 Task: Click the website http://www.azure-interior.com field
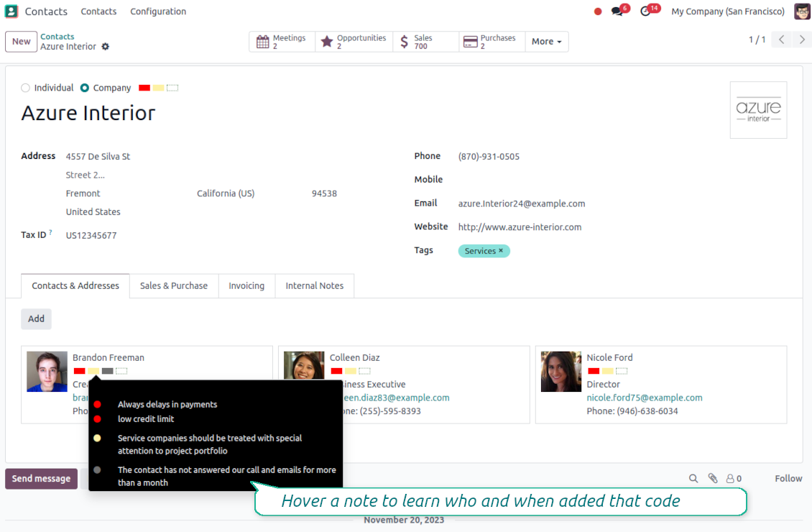coord(520,227)
